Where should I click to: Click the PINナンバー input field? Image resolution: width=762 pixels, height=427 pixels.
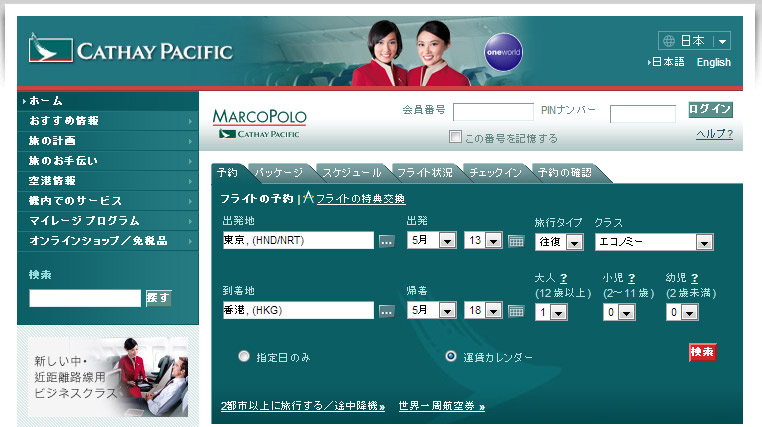642,114
